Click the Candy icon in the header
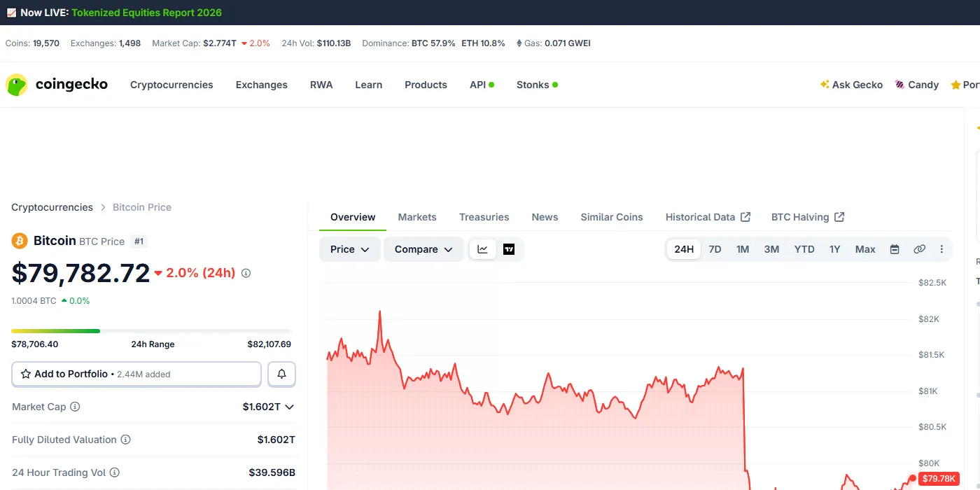Screen dimensions: 980x490 pos(900,85)
